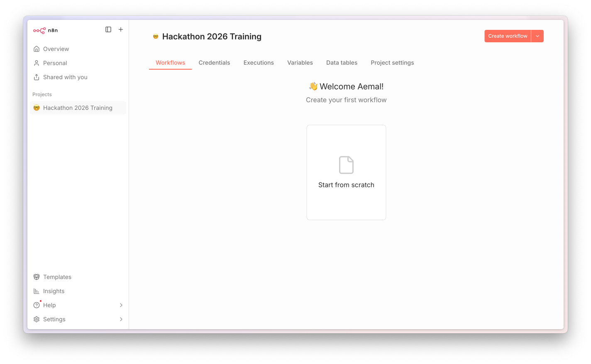
Task: Open the Templates icon in the sidebar
Action: (37, 277)
